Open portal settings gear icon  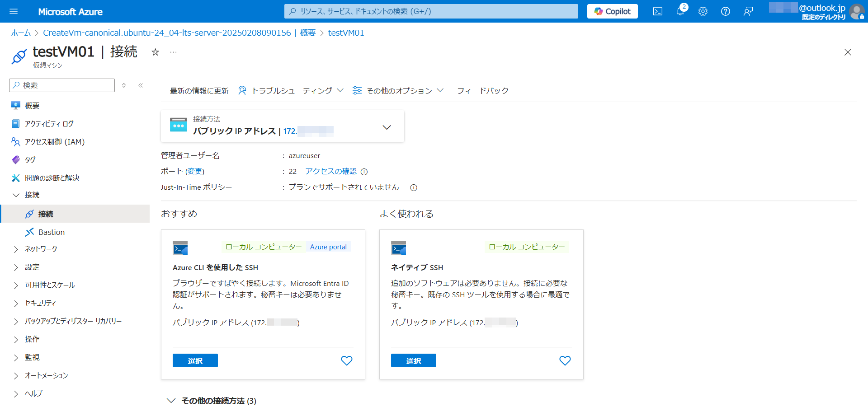(x=703, y=11)
